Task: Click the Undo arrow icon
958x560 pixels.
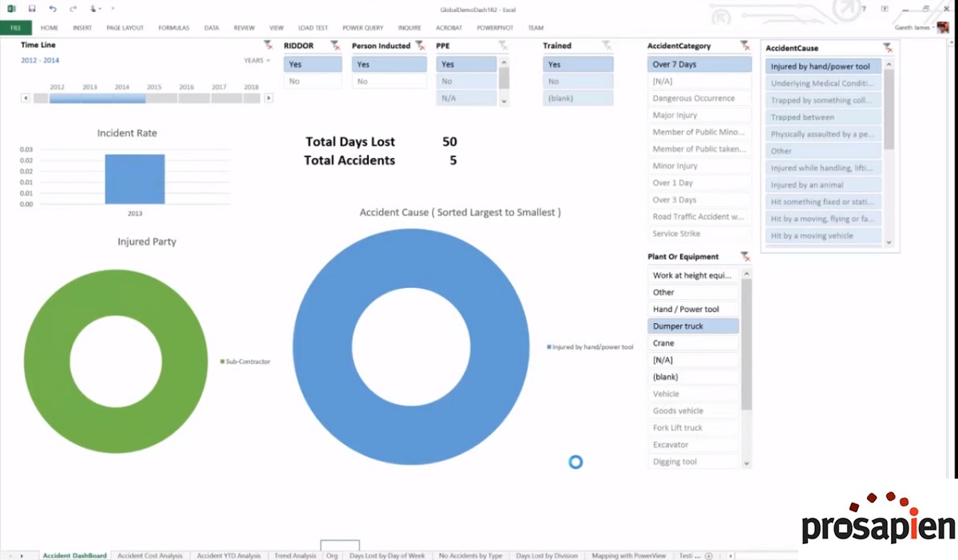Action: tap(53, 9)
